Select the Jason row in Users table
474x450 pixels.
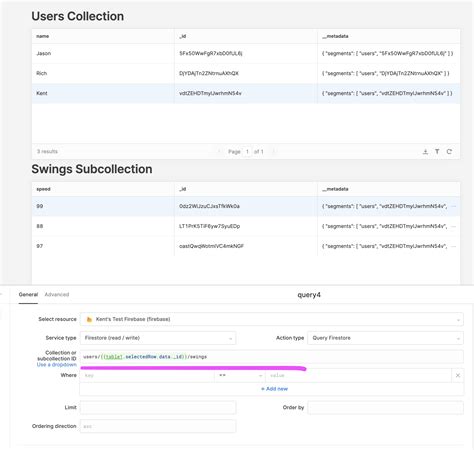[246, 53]
